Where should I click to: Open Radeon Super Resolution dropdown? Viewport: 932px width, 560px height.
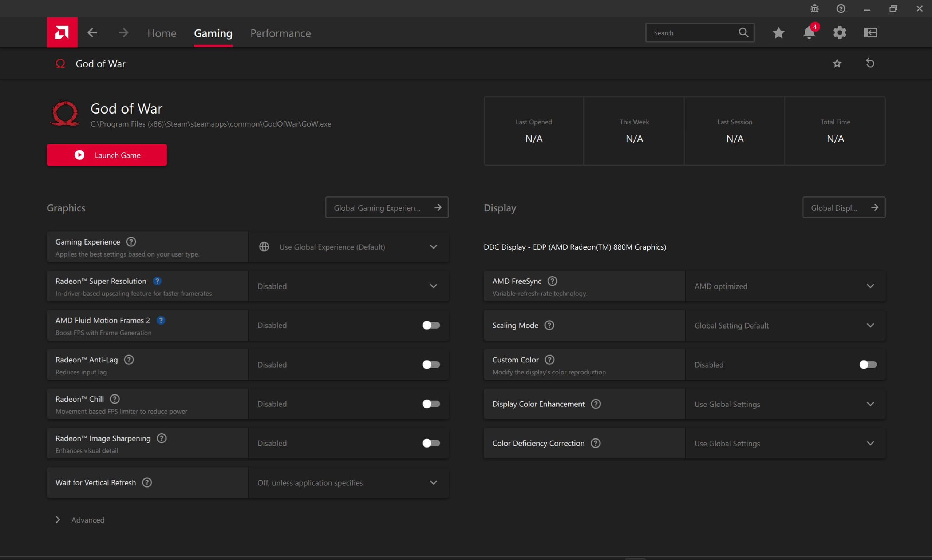coord(348,286)
